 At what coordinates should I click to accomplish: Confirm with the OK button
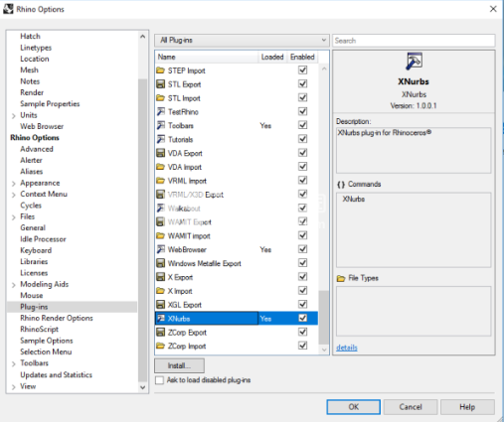(x=354, y=407)
